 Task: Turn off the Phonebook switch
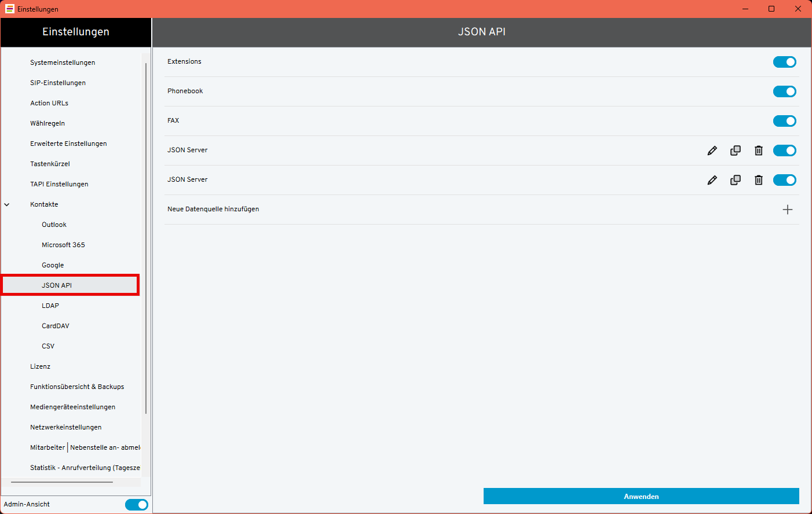click(784, 91)
